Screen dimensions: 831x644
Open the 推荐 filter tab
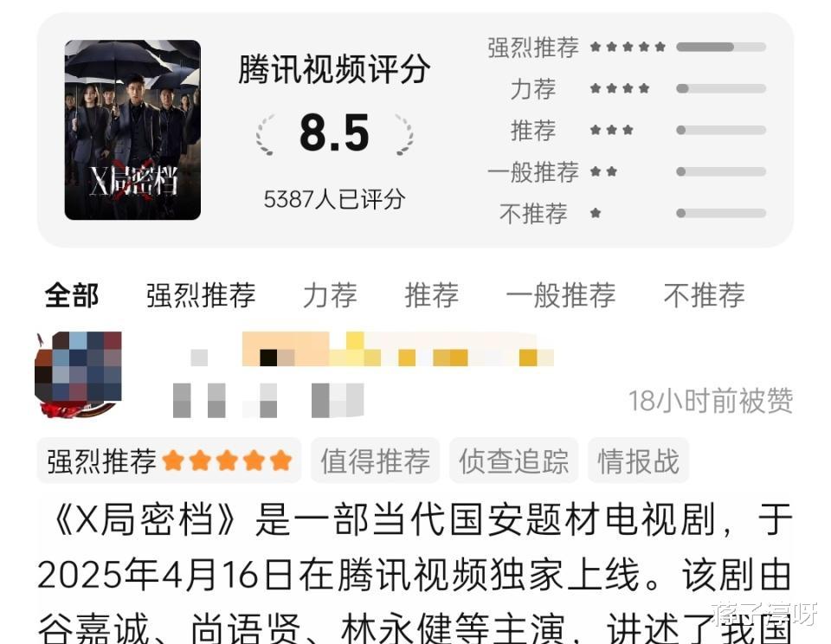point(432,295)
